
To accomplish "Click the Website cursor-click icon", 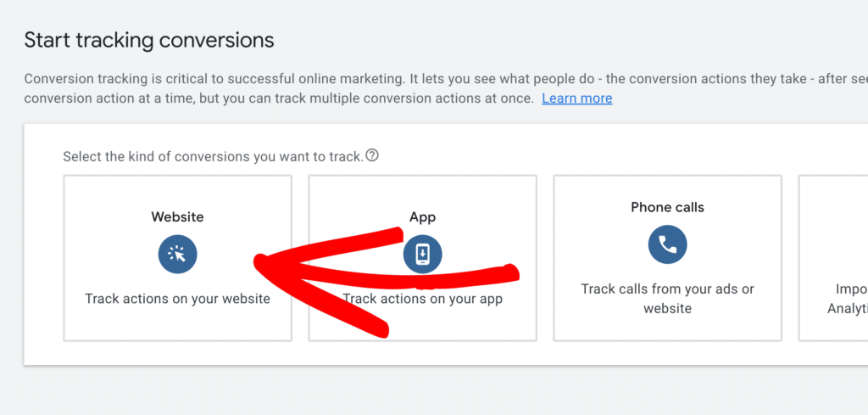I will tap(177, 254).
